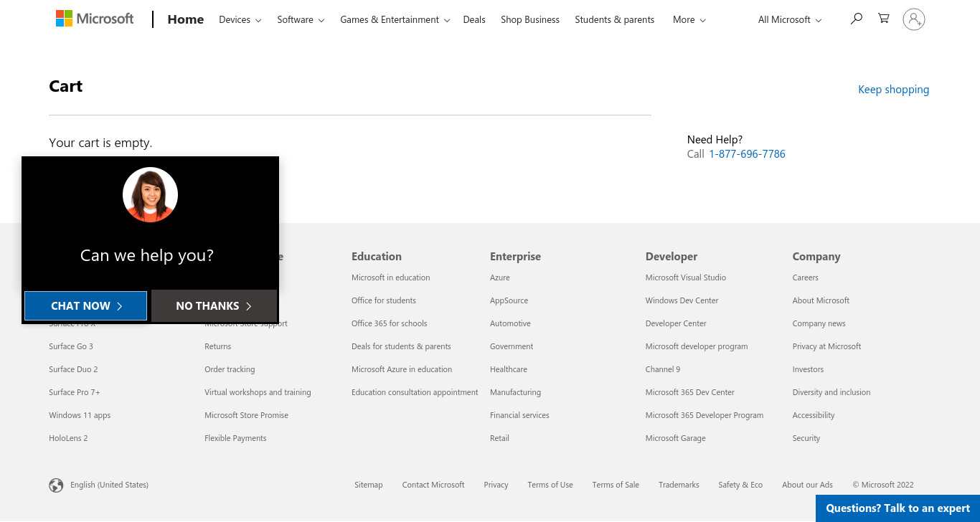
Task: Open the Developer Center link
Action: [676, 323]
